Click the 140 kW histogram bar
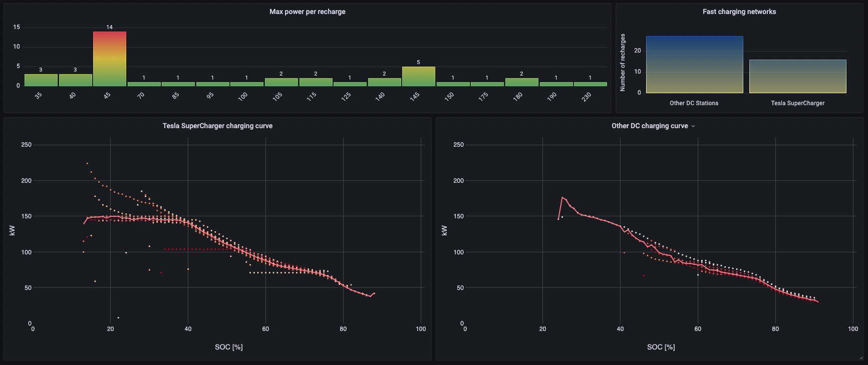Screen dimensions: 868x365 coord(384,82)
